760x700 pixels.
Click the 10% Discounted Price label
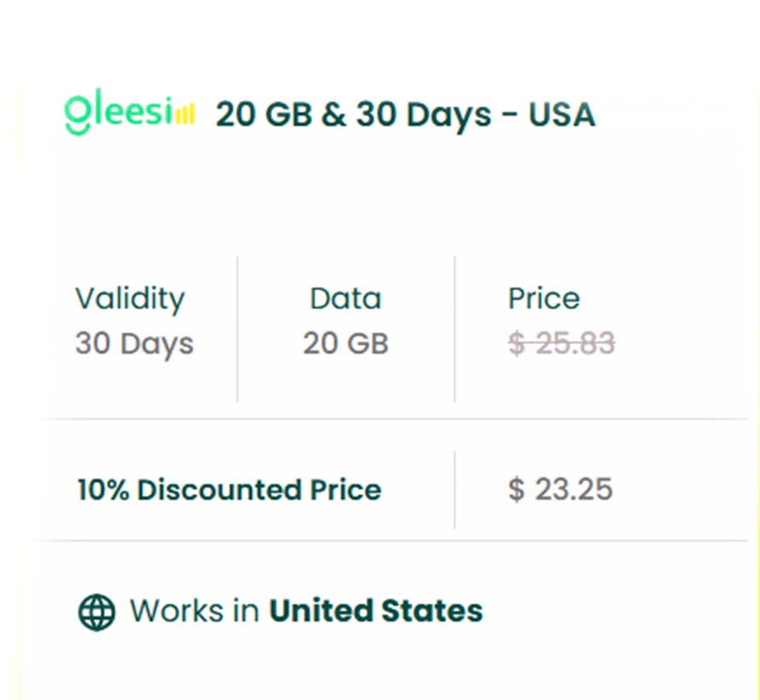(x=229, y=490)
